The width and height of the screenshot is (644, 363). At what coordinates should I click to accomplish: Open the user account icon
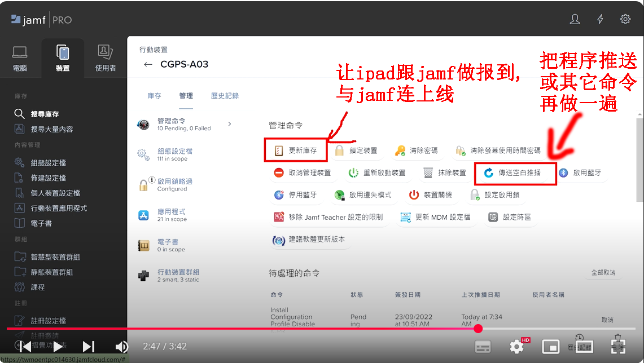[x=575, y=19]
